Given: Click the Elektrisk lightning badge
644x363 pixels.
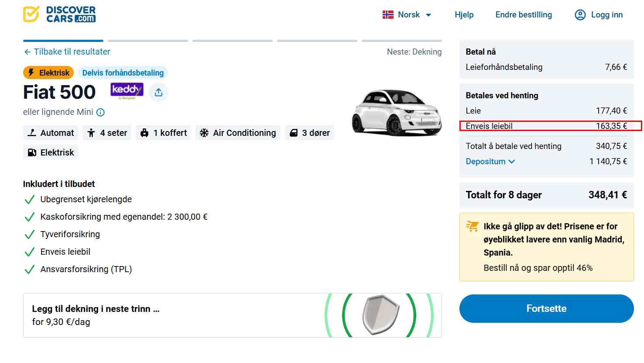Looking at the screenshot, I should pos(48,73).
